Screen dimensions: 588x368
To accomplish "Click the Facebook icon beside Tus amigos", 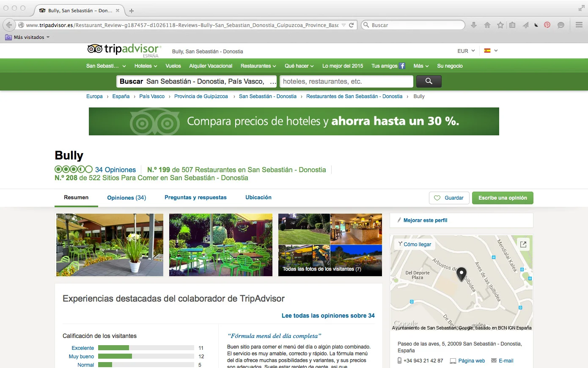I will point(402,66).
